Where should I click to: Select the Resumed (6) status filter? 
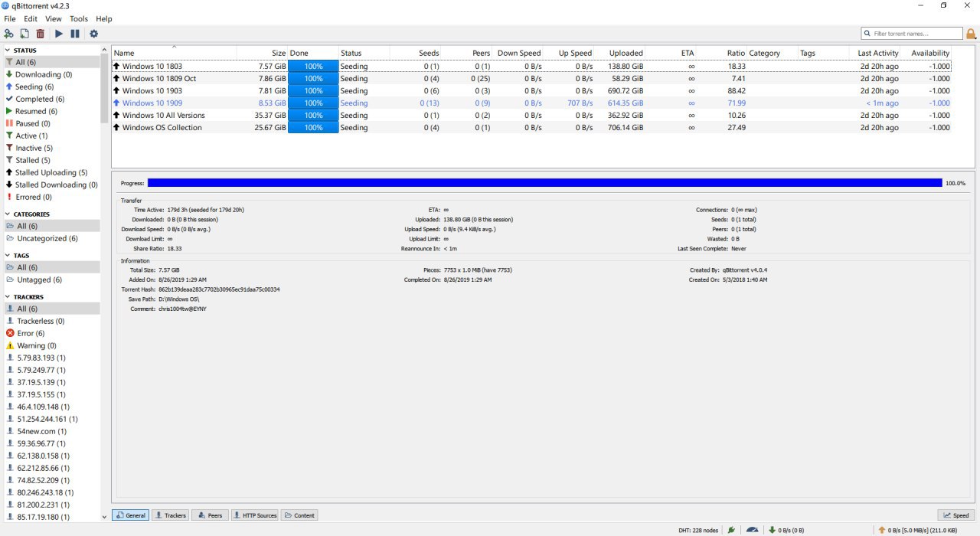coord(36,111)
